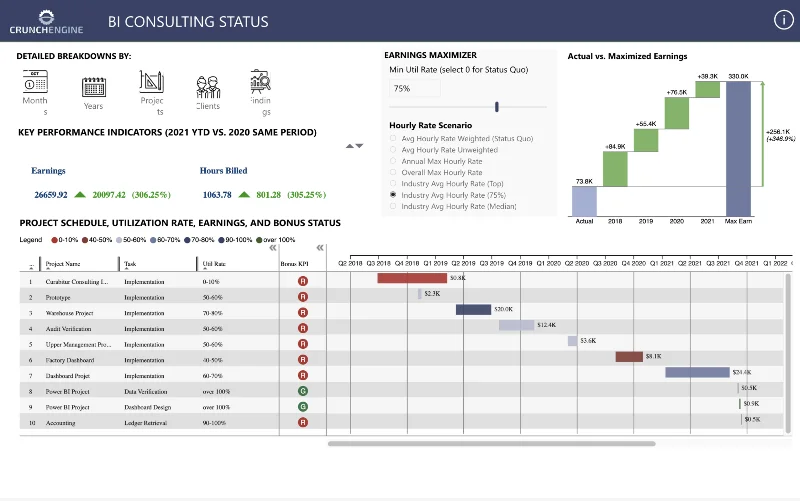The width and height of the screenshot is (800, 501).
Task: Click the +76.6K 2020 green bar
Action: pos(677,113)
